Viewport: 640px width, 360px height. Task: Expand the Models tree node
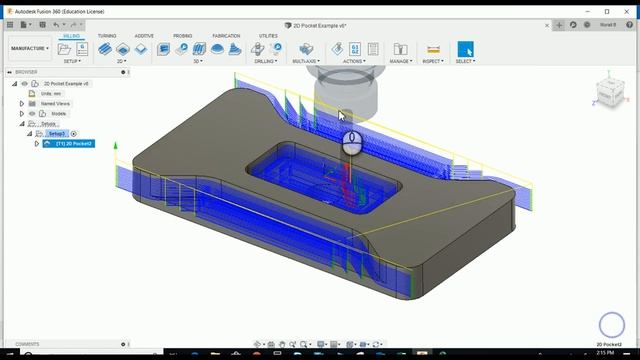coord(22,113)
